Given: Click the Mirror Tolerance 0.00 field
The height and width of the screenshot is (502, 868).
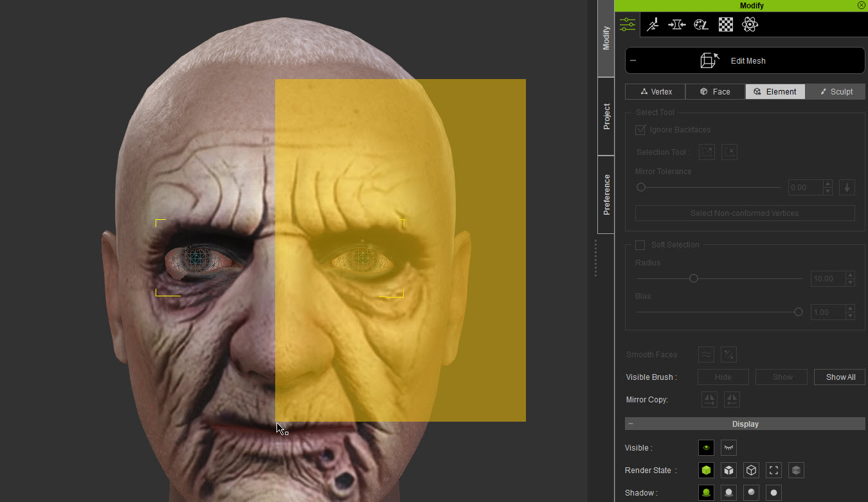Looking at the screenshot, I should pos(805,188).
